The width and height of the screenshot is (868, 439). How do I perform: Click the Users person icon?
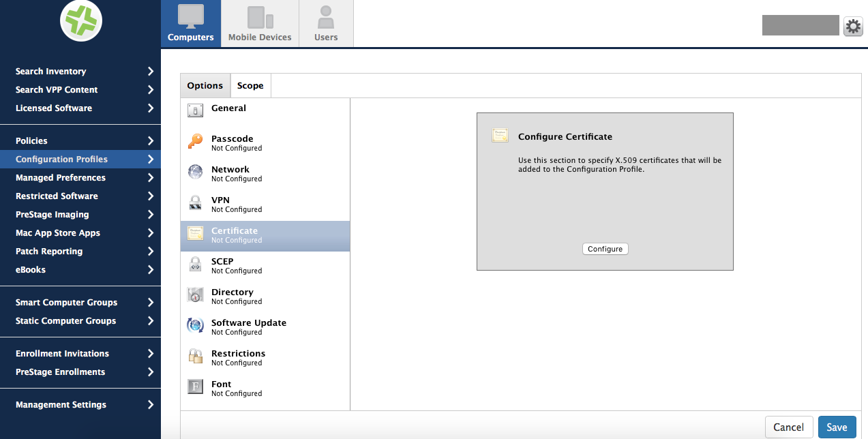tap(326, 17)
